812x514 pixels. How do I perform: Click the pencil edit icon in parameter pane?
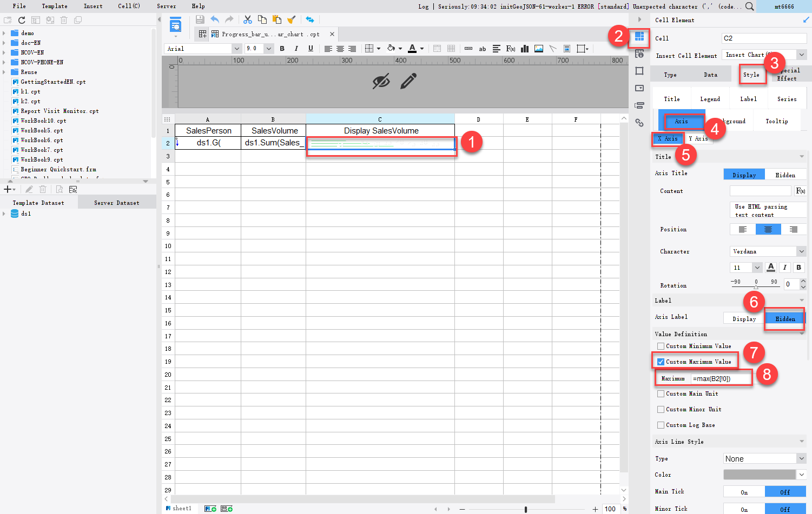(x=408, y=81)
